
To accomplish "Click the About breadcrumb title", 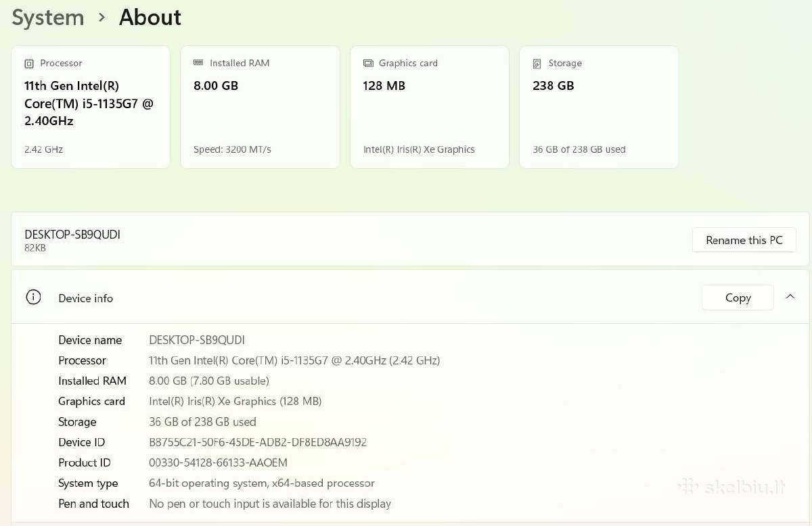I will 150,18.
